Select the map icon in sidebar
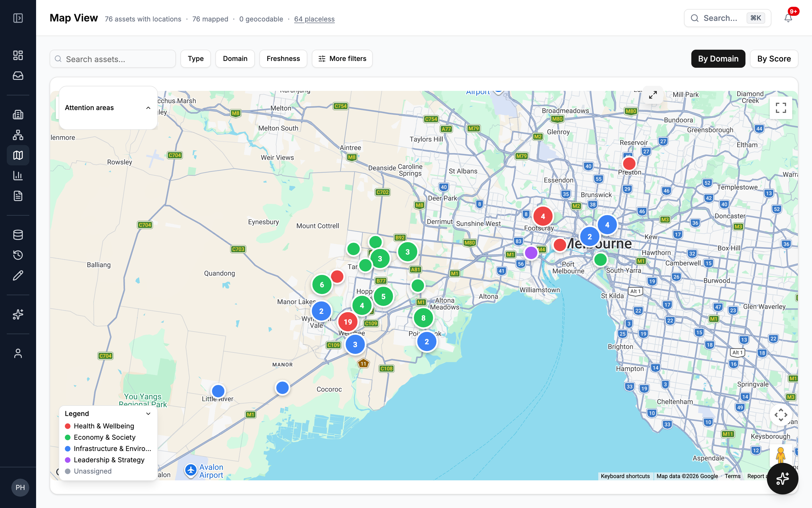812x508 pixels. [x=18, y=155]
